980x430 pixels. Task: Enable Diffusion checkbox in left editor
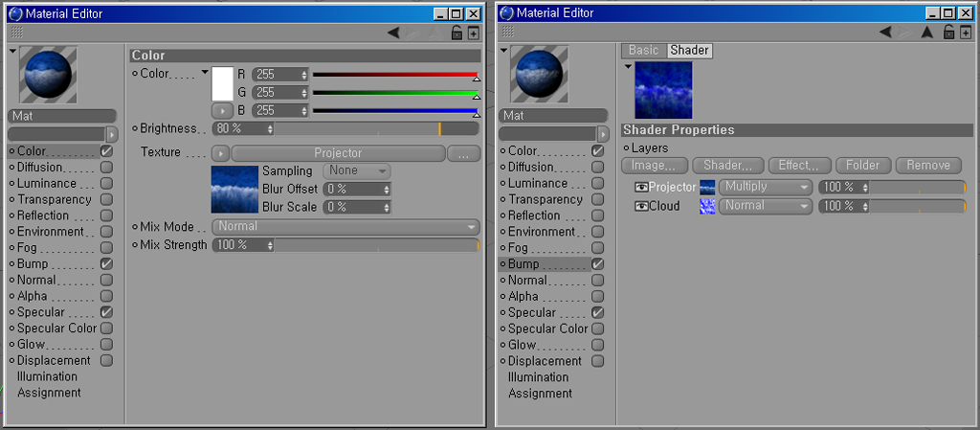click(x=107, y=167)
